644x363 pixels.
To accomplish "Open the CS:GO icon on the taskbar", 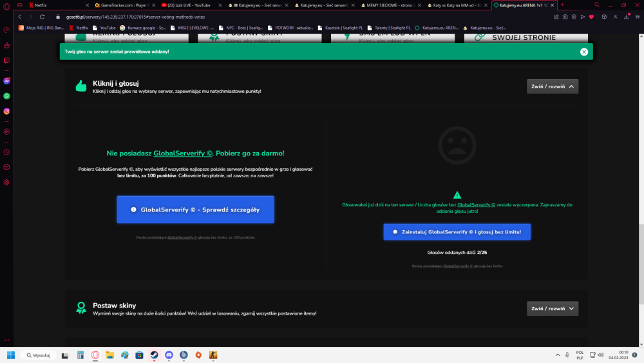I will coord(213,355).
